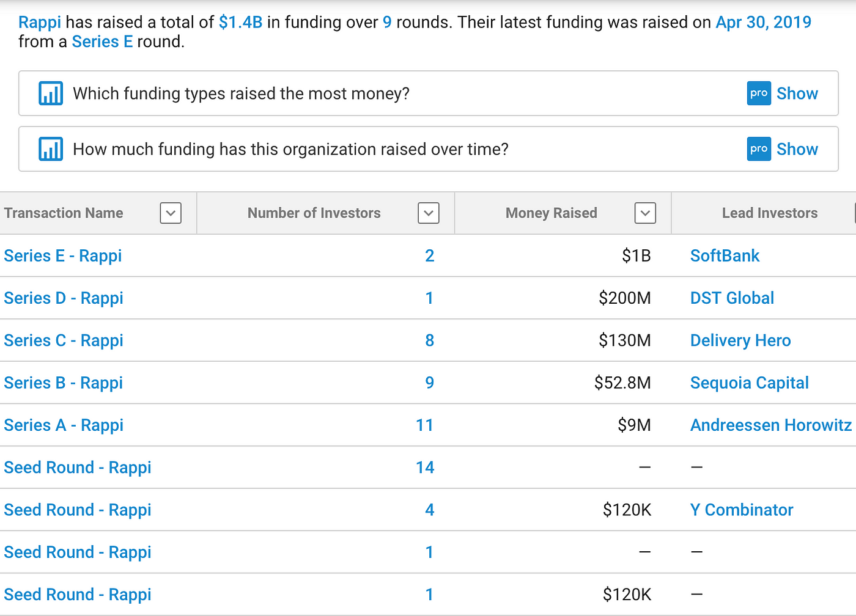This screenshot has height=616, width=856.
Task: Open Sequoia Capital lead investor link
Action: (x=750, y=383)
